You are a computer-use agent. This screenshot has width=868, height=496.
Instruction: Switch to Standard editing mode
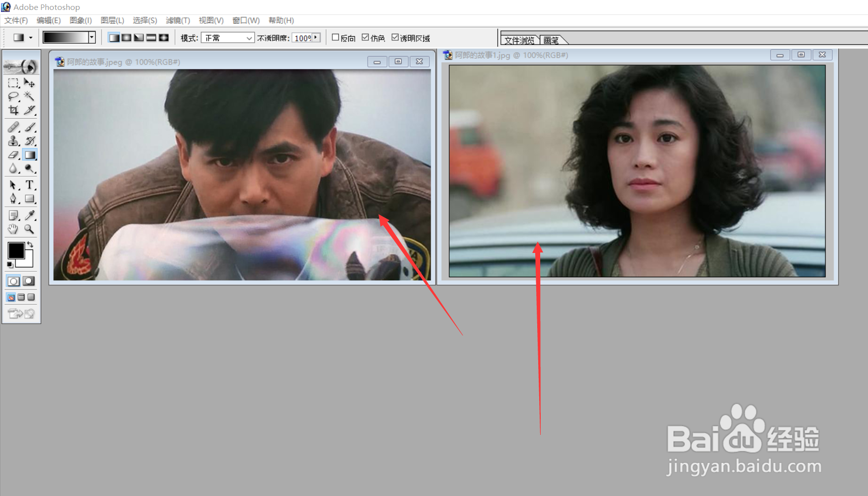click(x=13, y=281)
